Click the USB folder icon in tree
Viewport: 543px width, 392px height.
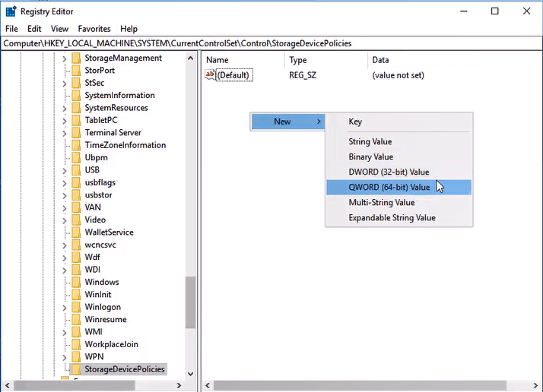75,170
